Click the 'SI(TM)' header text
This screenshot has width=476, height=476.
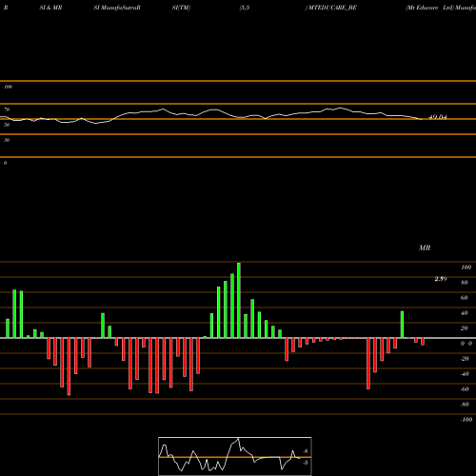click(x=181, y=8)
